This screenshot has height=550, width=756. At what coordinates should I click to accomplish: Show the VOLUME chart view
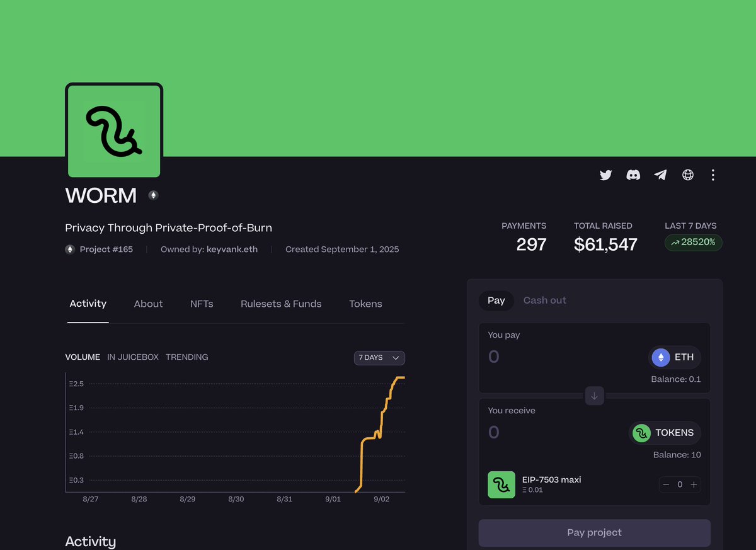point(83,357)
